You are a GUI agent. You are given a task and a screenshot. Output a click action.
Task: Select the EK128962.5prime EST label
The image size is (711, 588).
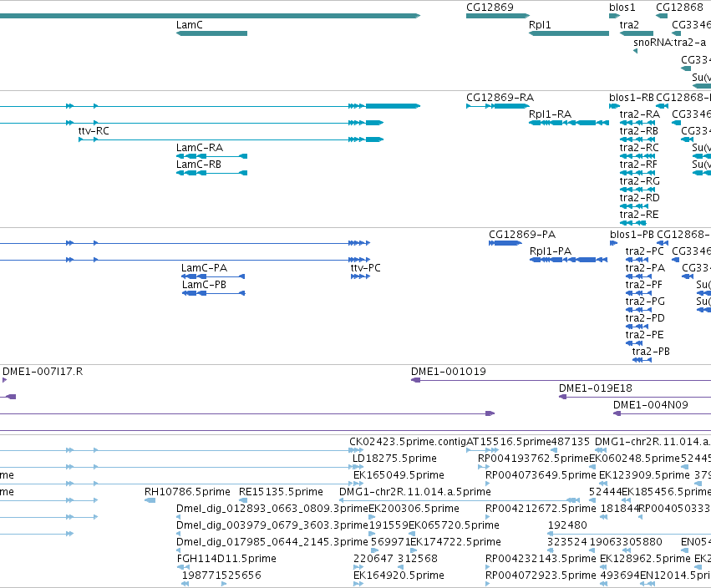645,560
